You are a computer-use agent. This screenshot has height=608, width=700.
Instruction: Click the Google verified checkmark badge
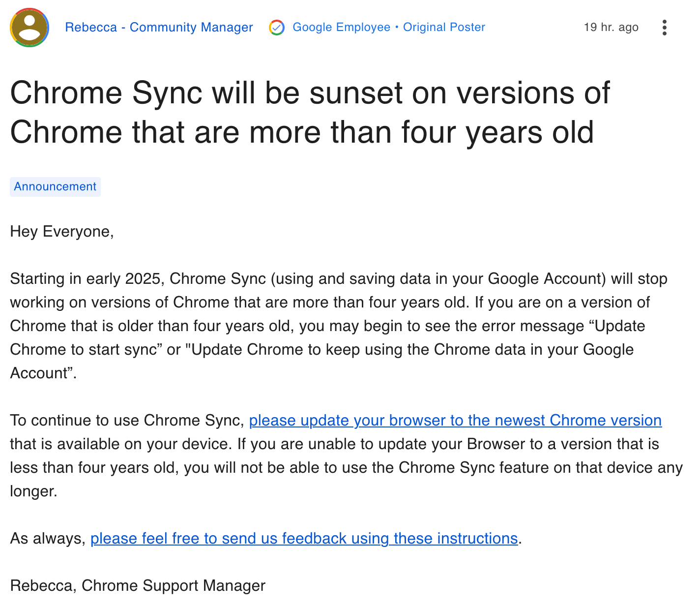tap(277, 28)
